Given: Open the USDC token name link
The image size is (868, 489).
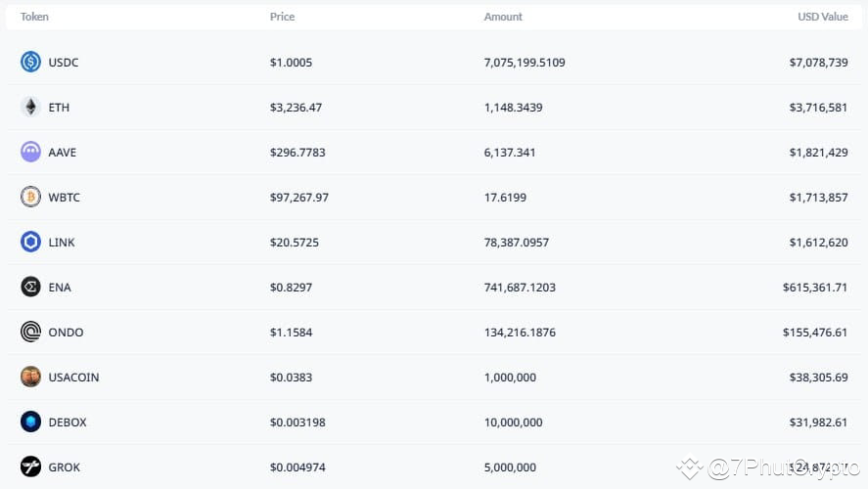Looking at the screenshot, I should 63,62.
